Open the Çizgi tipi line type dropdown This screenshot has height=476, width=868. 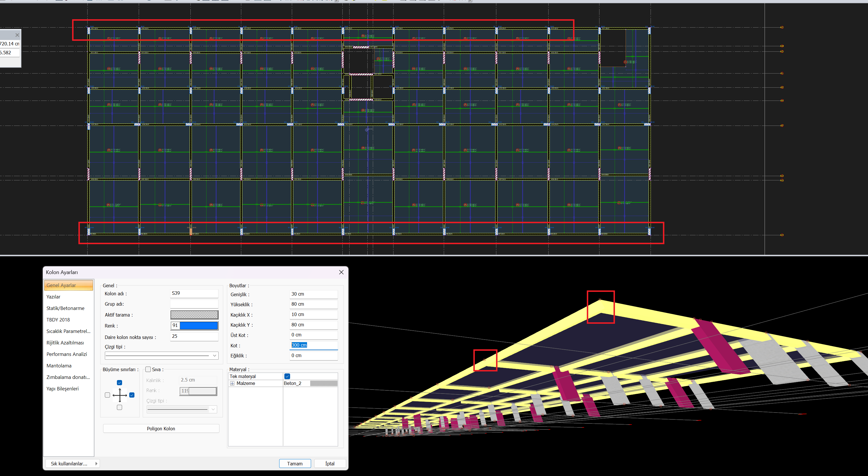pos(162,356)
